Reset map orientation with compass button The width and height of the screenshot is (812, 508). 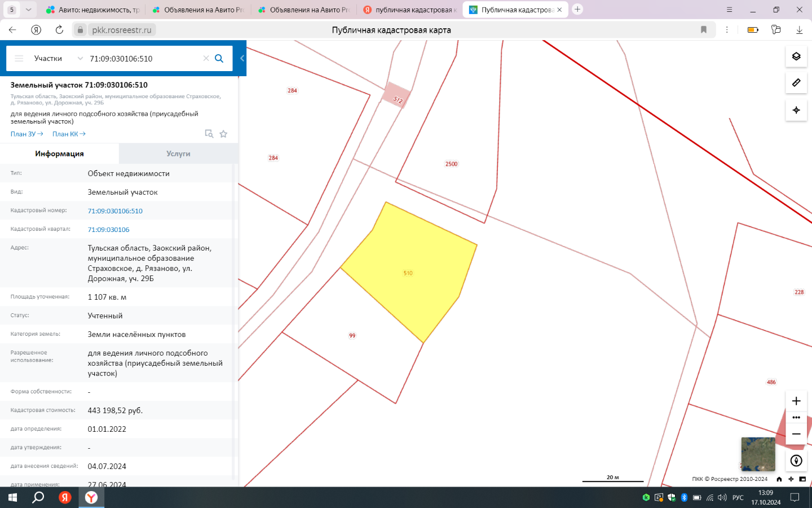pyautogui.click(x=796, y=461)
